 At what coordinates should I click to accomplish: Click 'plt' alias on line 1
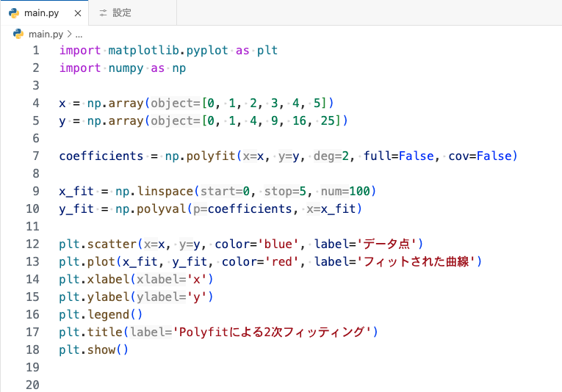click(x=267, y=51)
